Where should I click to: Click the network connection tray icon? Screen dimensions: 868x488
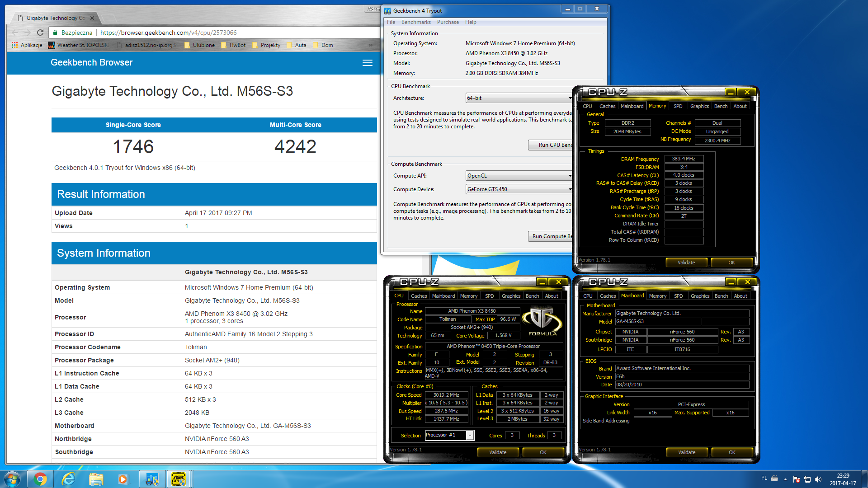tap(807, 479)
